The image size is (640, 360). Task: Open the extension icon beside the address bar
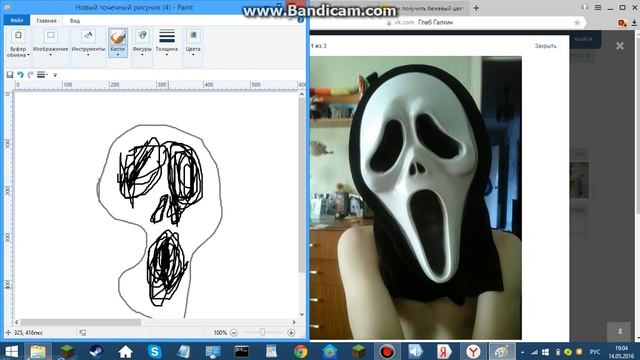[x=622, y=23]
